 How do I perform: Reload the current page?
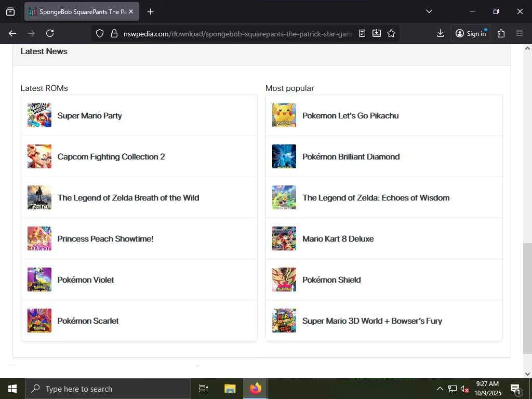pyautogui.click(x=50, y=33)
